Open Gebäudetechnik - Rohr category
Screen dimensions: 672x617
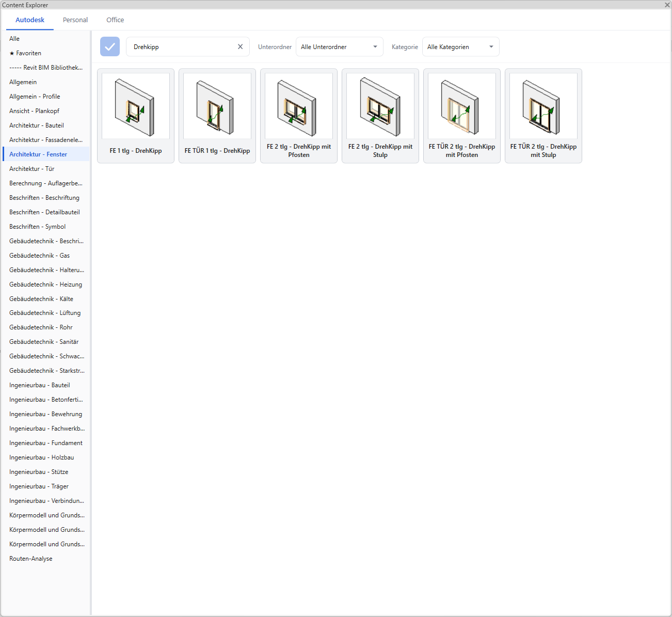pos(46,327)
